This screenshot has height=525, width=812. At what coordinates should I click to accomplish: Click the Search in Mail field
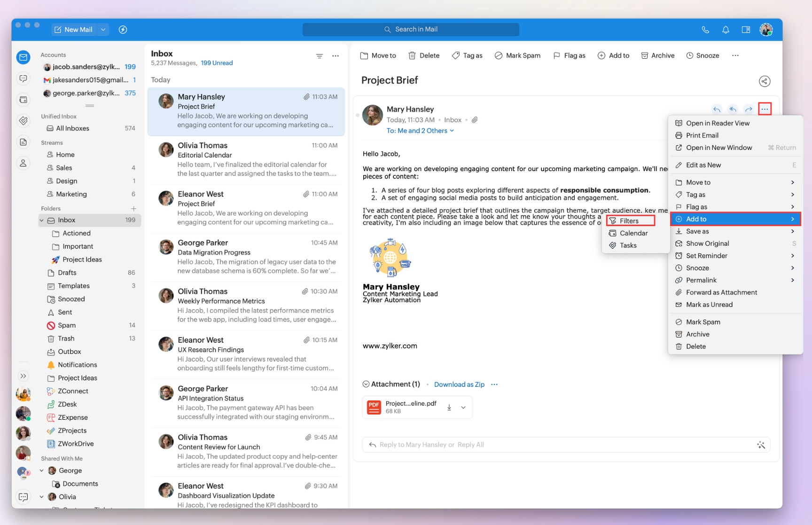pyautogui.click(x=411, y=30)
